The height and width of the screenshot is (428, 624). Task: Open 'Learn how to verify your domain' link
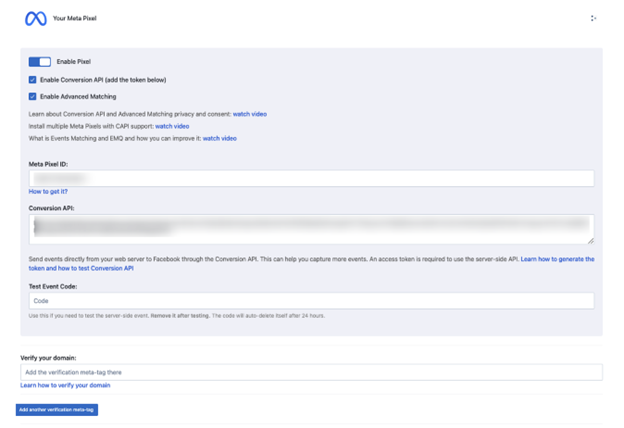coord(65,385)
